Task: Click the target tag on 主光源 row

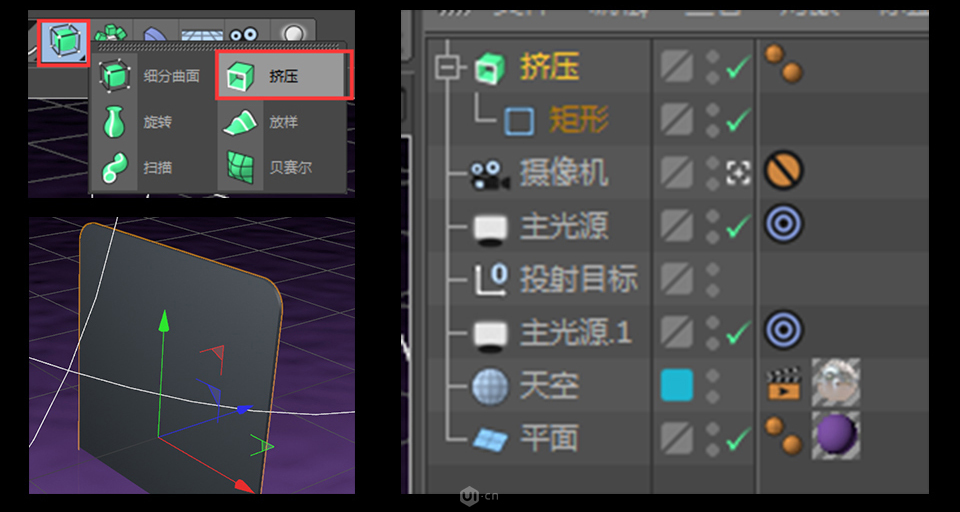Action: (784, 224)
